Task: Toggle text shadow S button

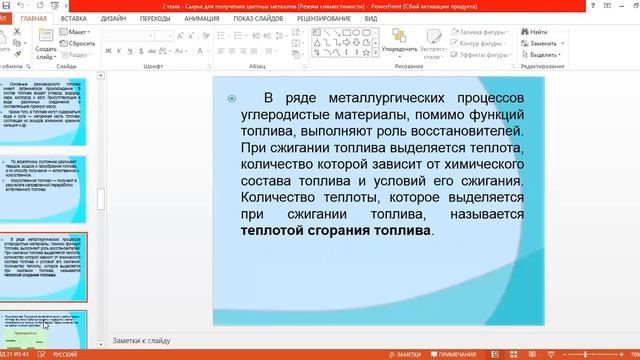Action: click(x=141, y=51)
